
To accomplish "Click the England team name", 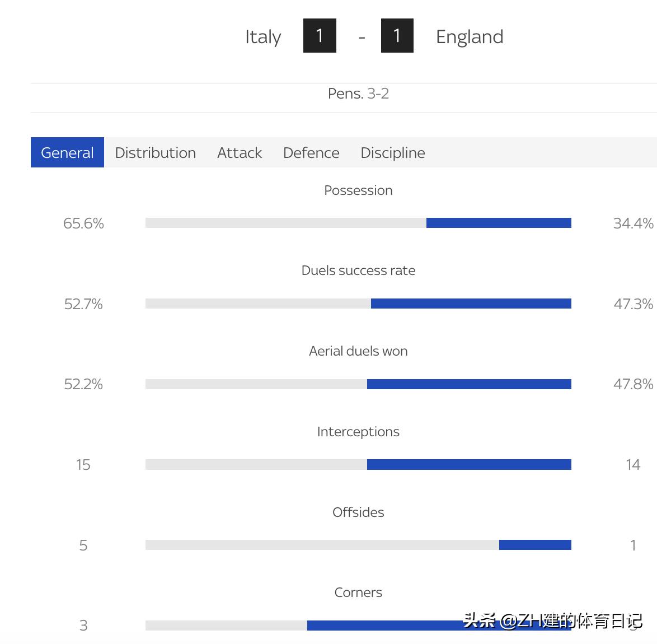I will click(470, 37).
